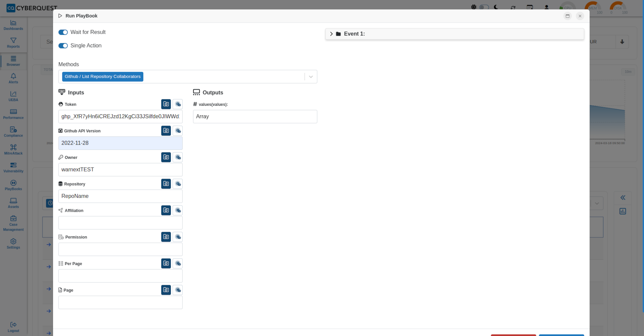Open Performance in the sidebar
This screenshot has height=336, width=644.
pos(13,114)
